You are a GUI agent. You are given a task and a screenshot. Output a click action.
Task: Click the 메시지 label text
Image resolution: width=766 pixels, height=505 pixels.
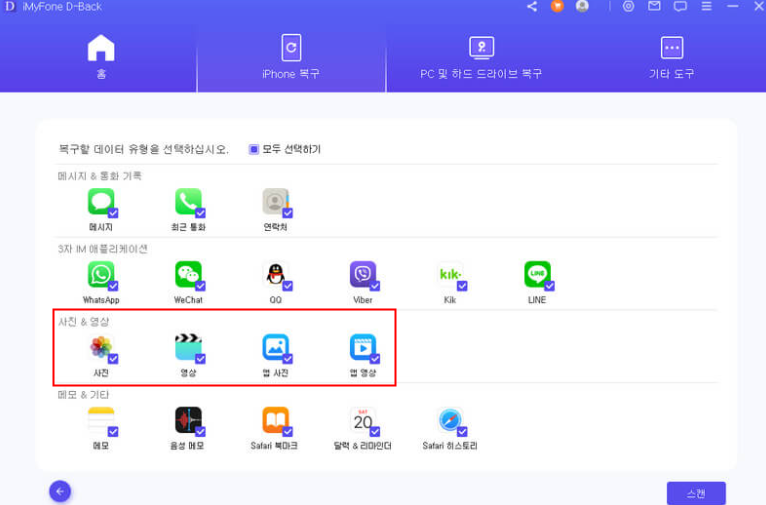(101, 227)
